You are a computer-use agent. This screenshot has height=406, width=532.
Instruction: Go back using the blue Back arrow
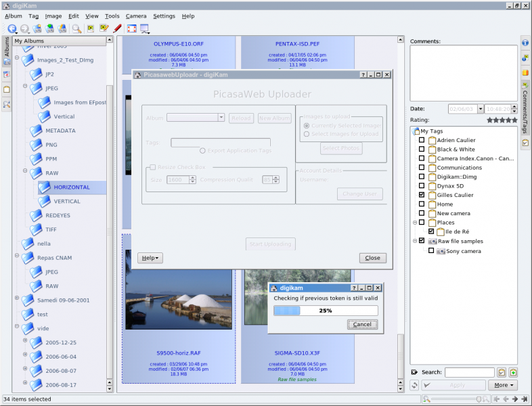[x=12, y=29]
